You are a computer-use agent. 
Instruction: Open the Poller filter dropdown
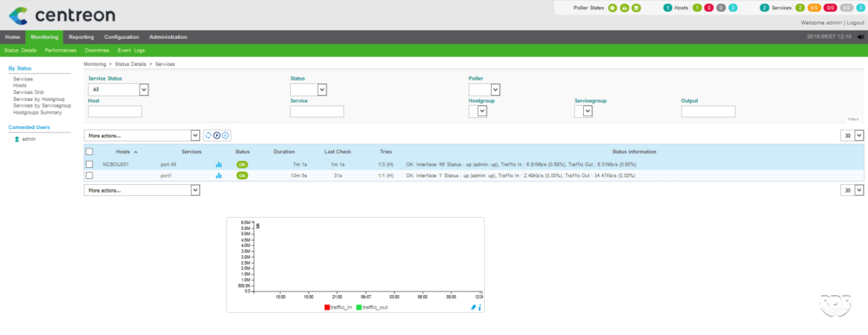coord(484,89)
